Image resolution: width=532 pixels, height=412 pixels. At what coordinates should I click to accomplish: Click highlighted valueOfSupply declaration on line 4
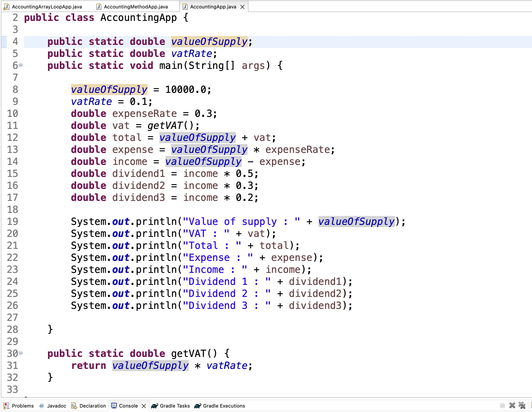pos(209,42)
